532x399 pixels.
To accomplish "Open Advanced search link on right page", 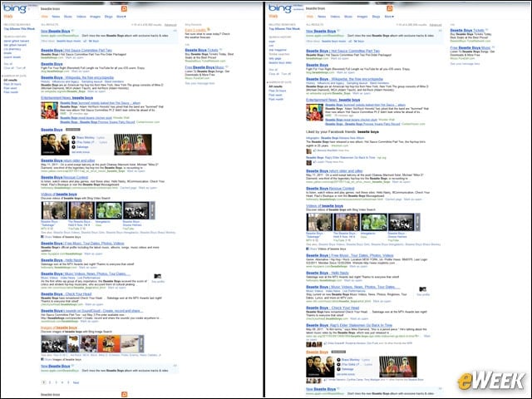I will pyautogui.click(x=436, y=25).
